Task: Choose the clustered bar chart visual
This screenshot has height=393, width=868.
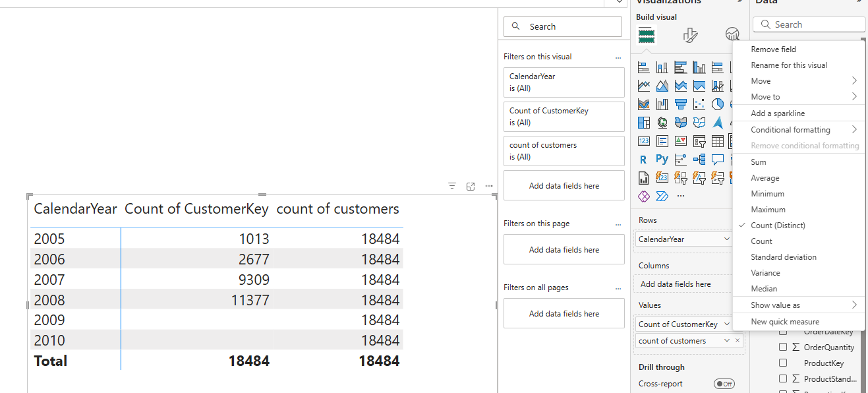Action: (x=681, y=67)
